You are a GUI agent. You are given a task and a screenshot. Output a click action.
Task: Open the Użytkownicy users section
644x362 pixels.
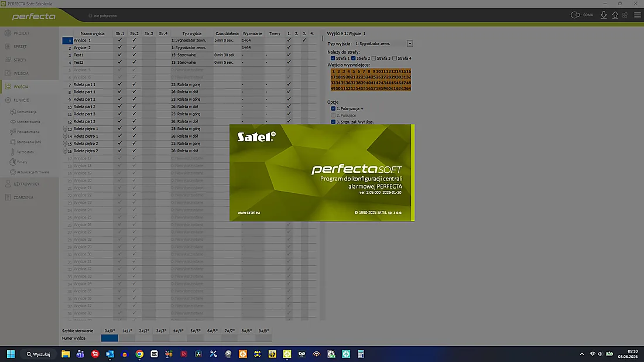click(x=26, y=184)
